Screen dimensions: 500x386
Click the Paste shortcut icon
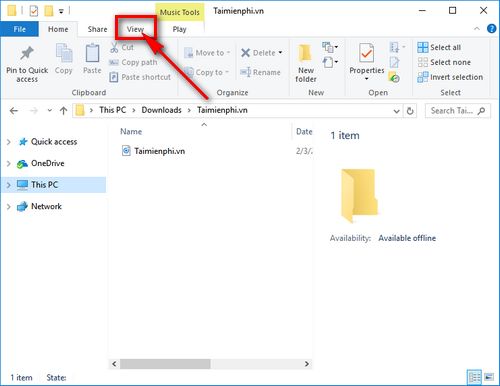pos(114,77)
